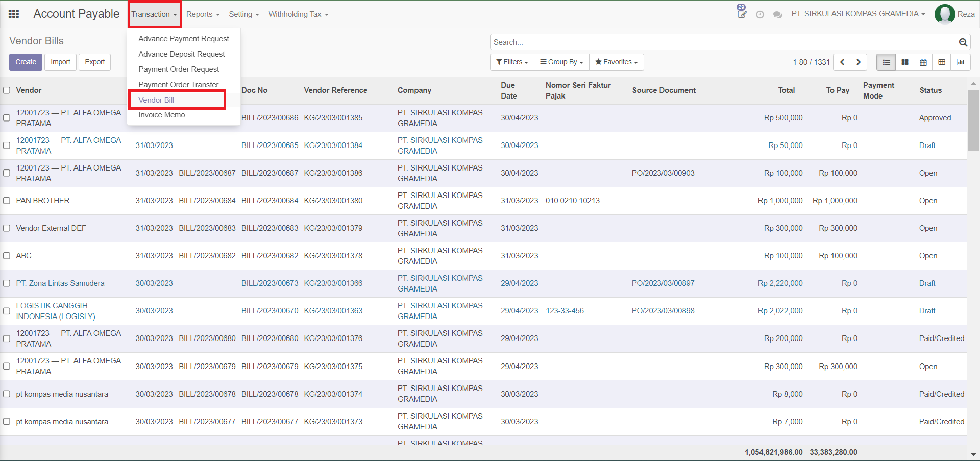Sort by Total column header
The width and height of the screenshot is (980, 461).
pos(787,90)
